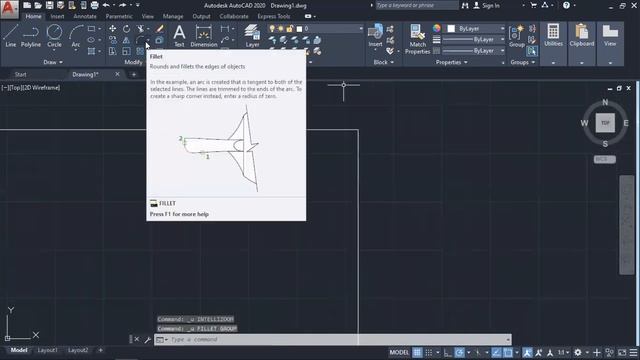Image resolution: width=640 pixels, height=360 pixels.
Task: Expand the Block panel
Action: tap(384, 62)
